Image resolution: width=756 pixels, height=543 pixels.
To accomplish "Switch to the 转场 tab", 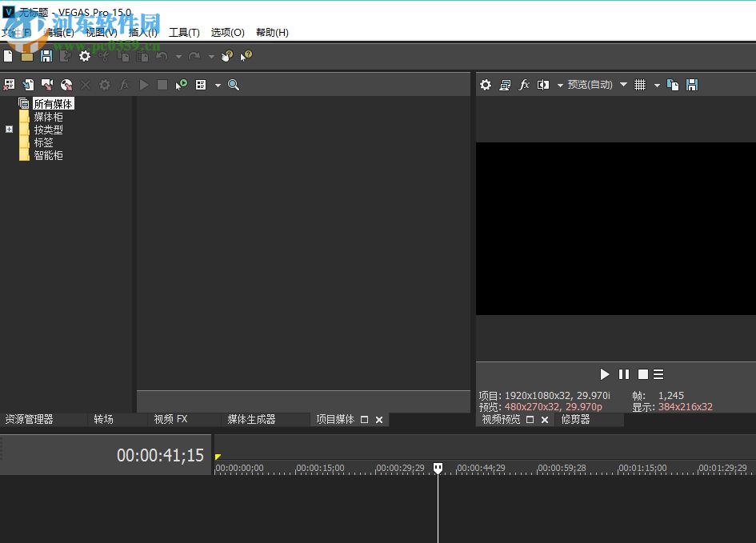I will coord(103,419).
